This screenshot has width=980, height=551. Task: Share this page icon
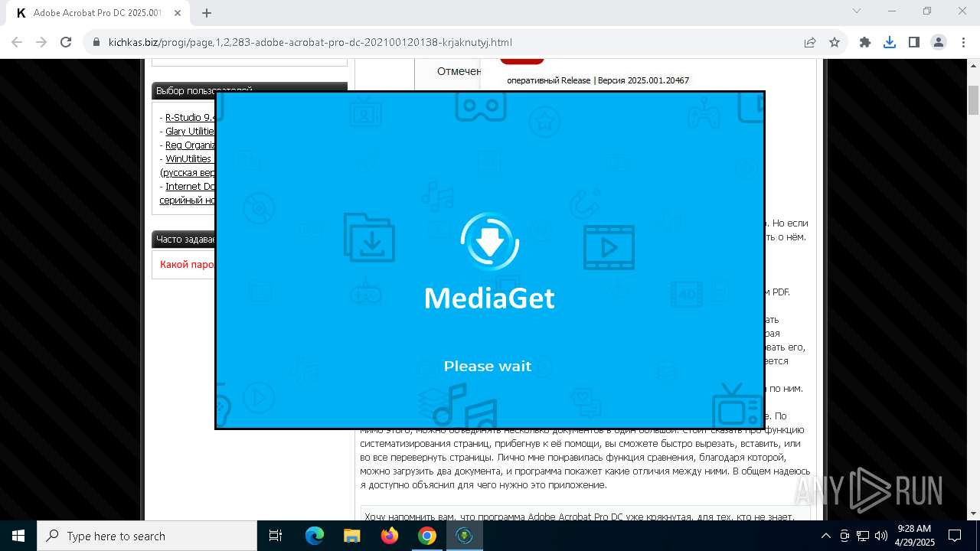pos(810,42)
